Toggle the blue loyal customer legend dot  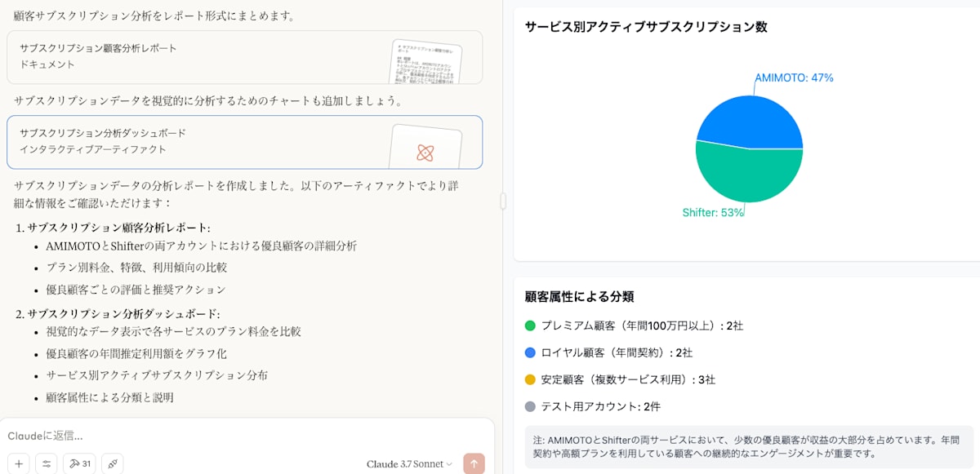[532, 352]
